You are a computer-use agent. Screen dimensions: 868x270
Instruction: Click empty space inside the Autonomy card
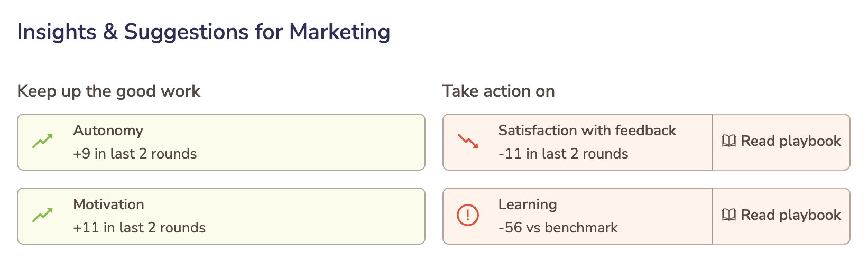tap(317, 142)
